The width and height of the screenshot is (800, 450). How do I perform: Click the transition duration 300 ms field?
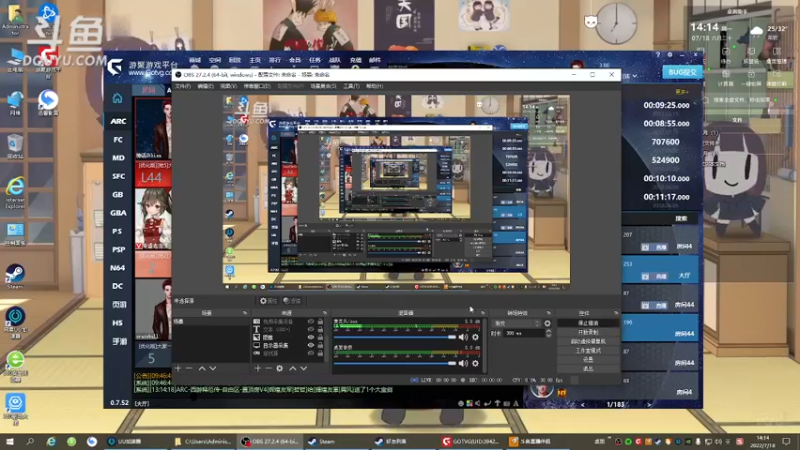523,333
